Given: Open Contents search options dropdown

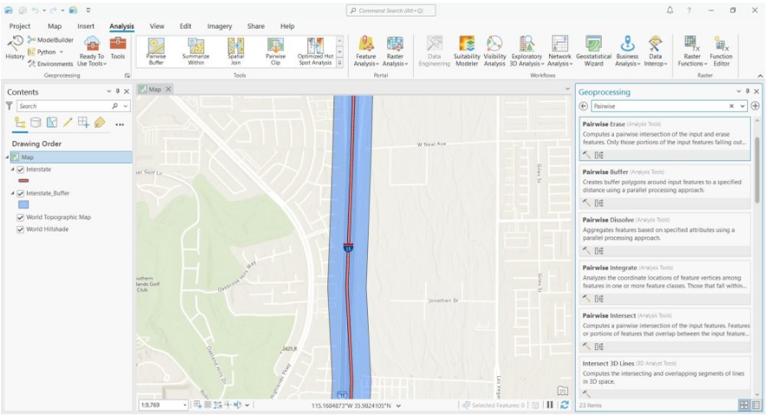Looking at the screenshot, I should [126, 106].
